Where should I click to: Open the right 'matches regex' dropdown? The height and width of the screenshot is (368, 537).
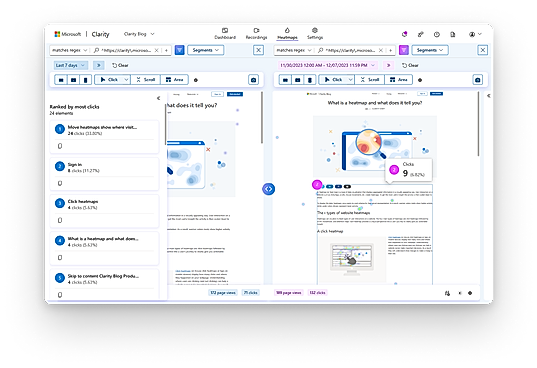pos(294,50)
